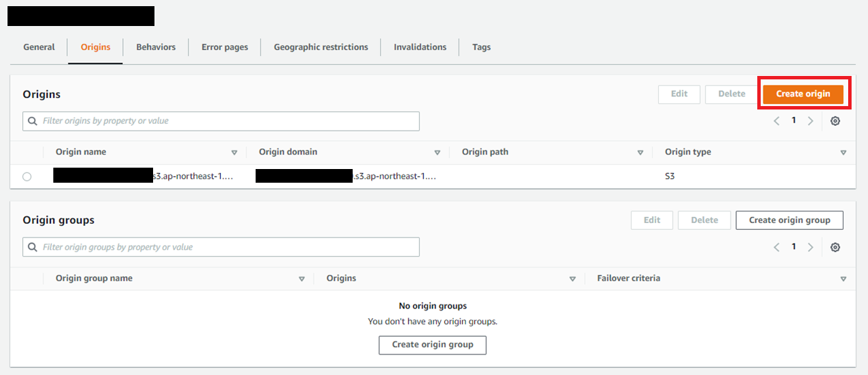Open the Origin groups table settings gear
The height and width of the screenshot is (375, 868).
(835, 248)
